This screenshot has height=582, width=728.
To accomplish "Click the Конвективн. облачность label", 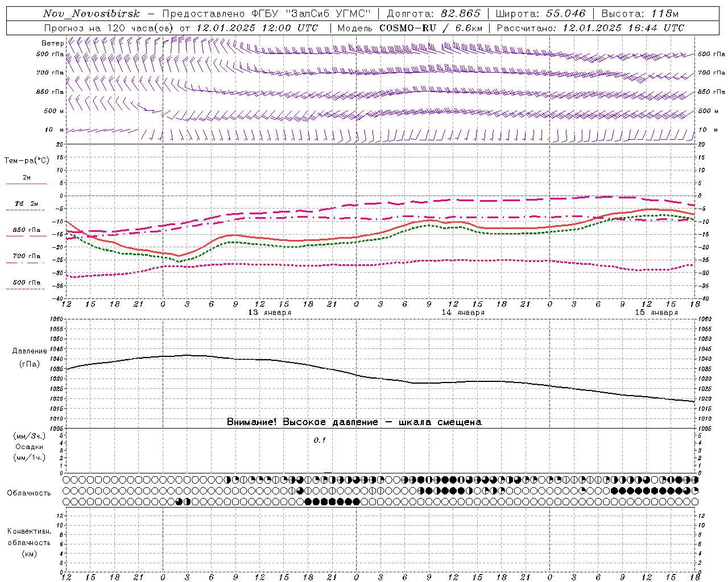I will [x=29, y=537].
